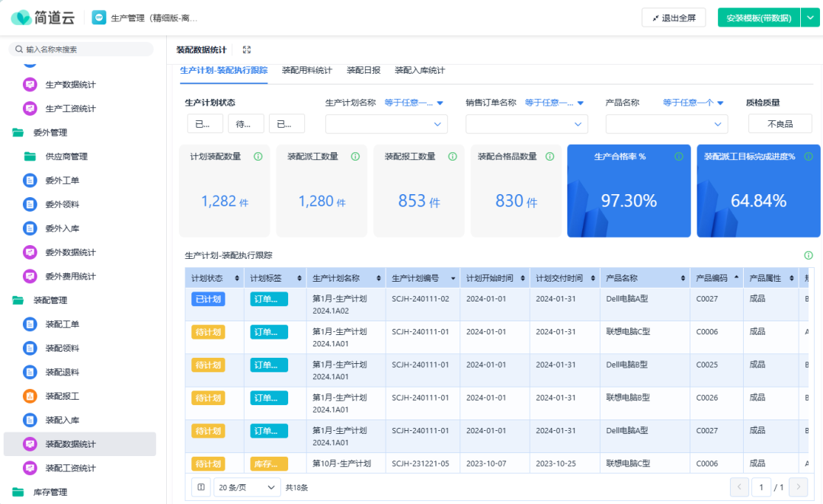Image resolution: width=823 pixels, height=504 pixels.
Task: Click the 安装模板(带数据) button
Action: [x=758, y=18]
